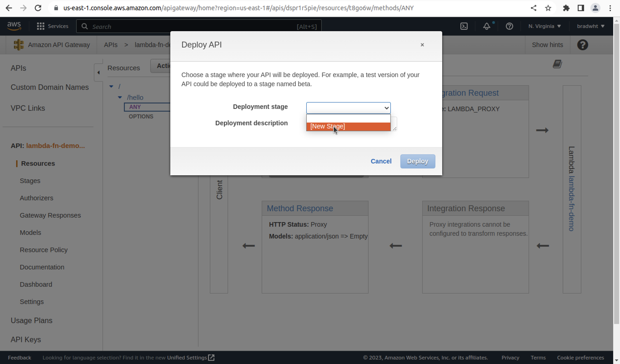Open the Method Response link

300,208
